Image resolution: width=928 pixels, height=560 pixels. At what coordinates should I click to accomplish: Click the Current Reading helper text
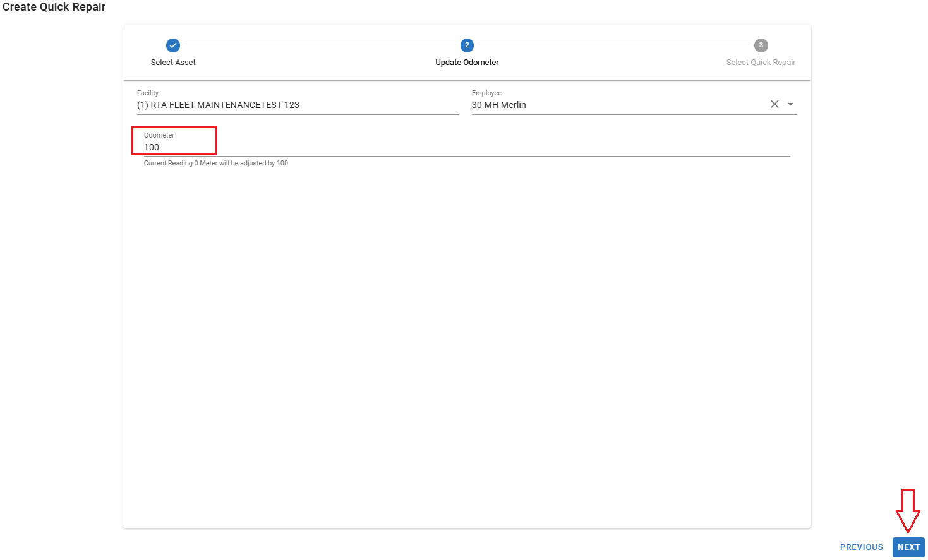(x=216, y=163)
